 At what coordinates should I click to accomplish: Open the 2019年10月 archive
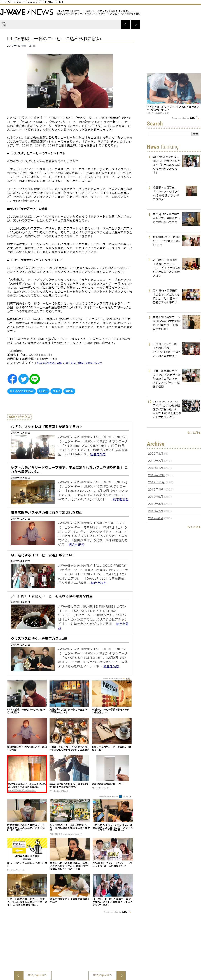coord(156,489)
